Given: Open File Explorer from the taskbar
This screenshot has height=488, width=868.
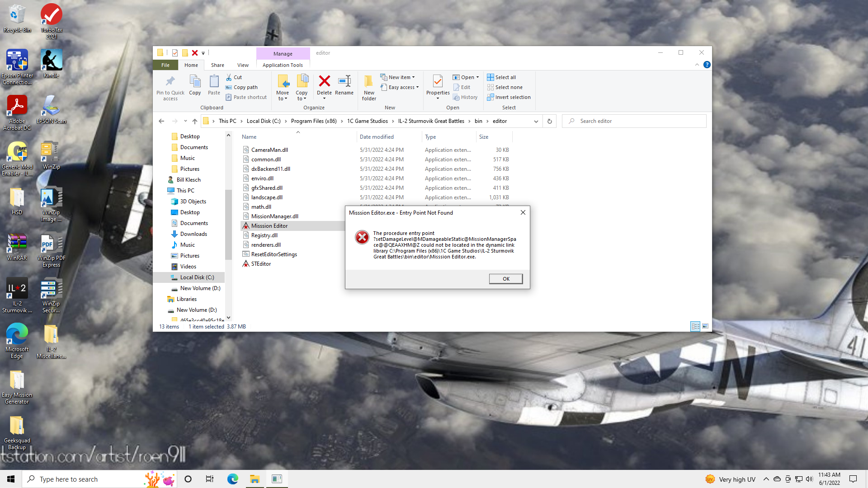Looking at the screenshot, I should coord(255,479).
